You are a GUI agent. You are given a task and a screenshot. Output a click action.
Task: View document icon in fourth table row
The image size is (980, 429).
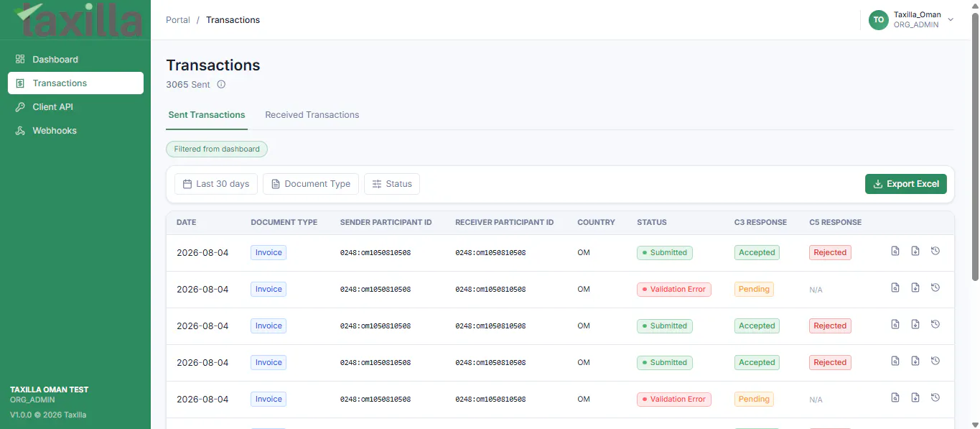[895, 361]
